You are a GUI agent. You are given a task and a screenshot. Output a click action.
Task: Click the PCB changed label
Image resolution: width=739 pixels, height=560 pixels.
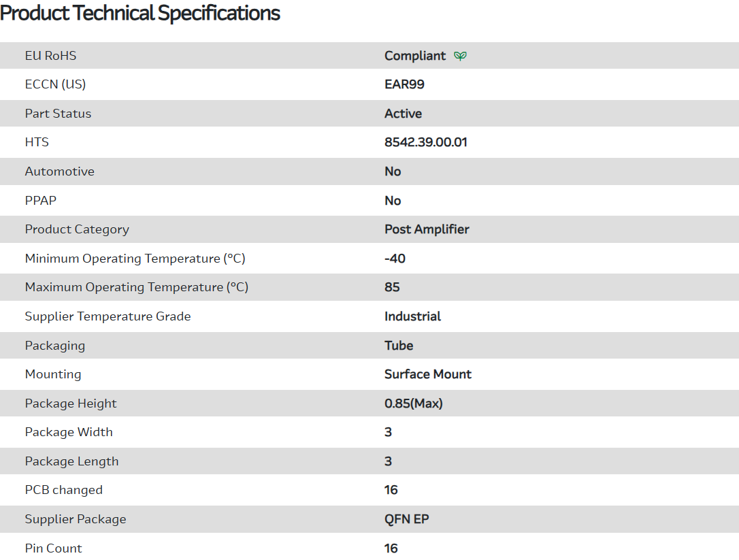pyautogui.click(x=64, y=490)
